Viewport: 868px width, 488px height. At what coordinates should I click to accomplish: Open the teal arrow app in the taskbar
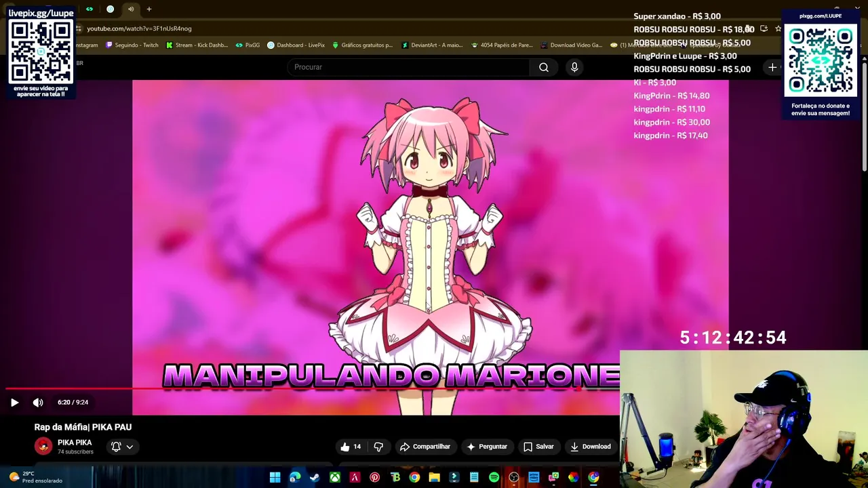coord(454,478)
